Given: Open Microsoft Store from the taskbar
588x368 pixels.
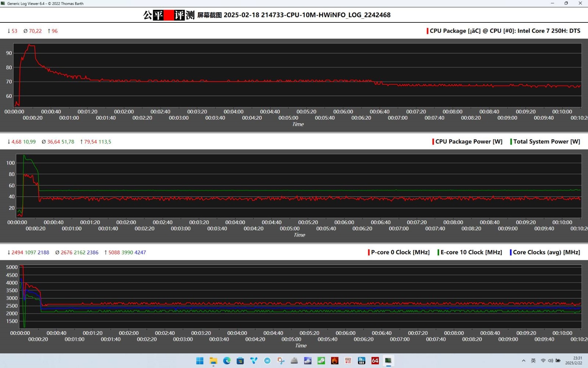Looking at the screenshot, I should [240, 361].
